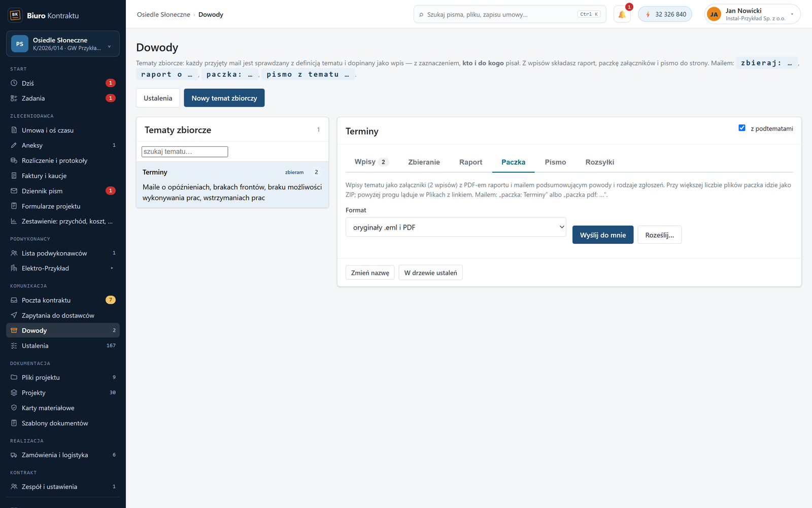Image resolution: width=812 pixels, height=508 pixels.
Task: Open Formularze projektu in sidebar
Action: tap(63, 206)
